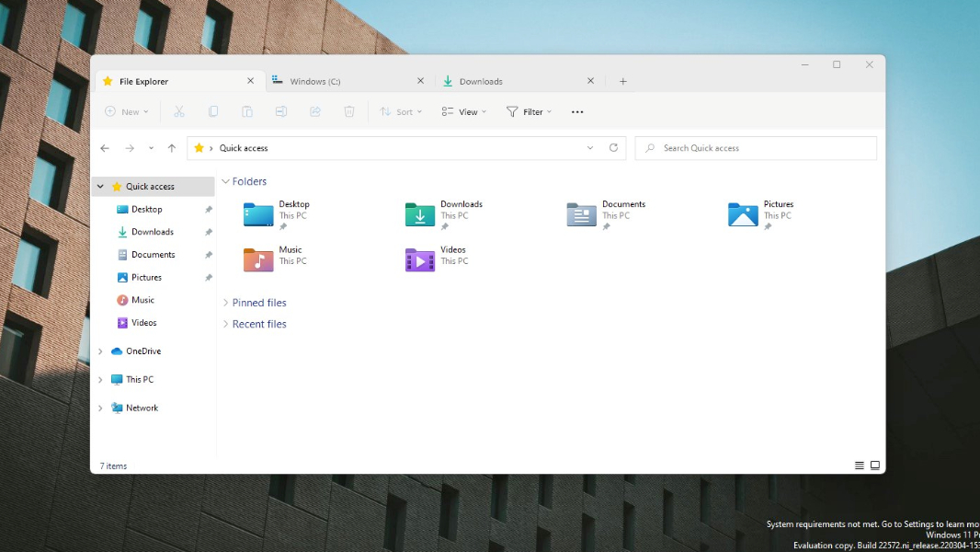Click the Paste icon
980x552 pixels.
tap(246, 111)
